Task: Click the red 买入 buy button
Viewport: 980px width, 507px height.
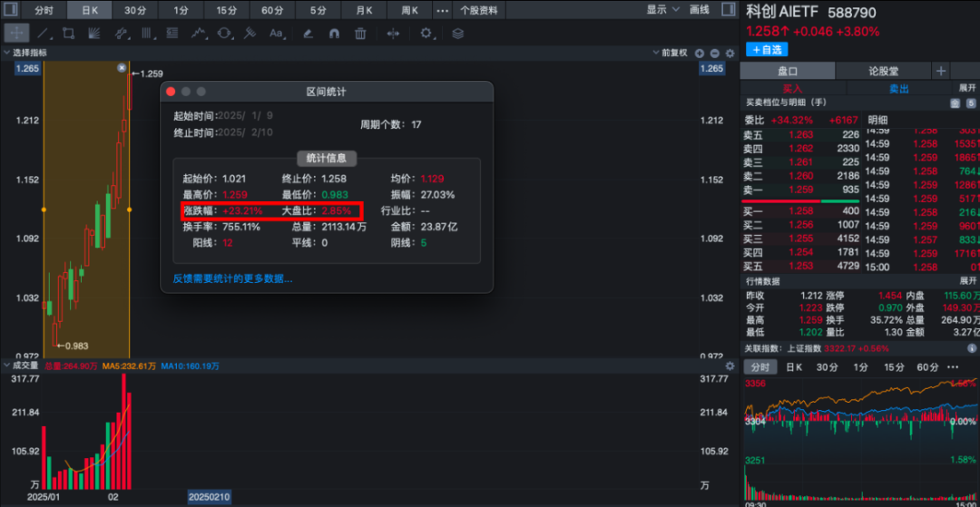Action: (792, 89)
